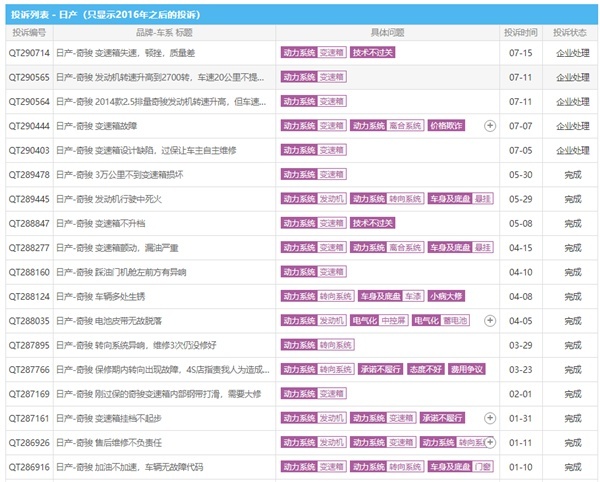Select complaint number QT289478
This screenshot has height=482, width=600.
tap(29, 175)
